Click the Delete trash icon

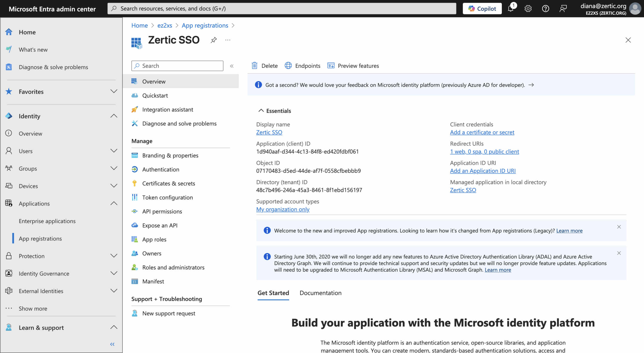tap(255, 66)
